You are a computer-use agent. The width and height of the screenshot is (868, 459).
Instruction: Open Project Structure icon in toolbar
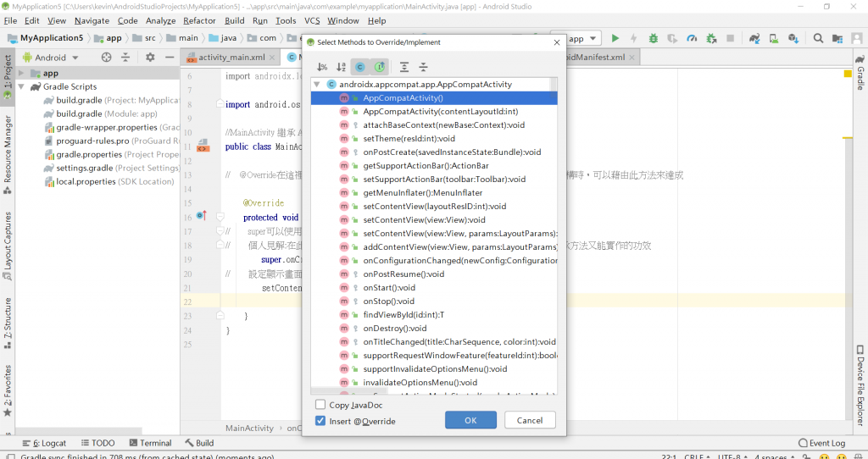837,39
